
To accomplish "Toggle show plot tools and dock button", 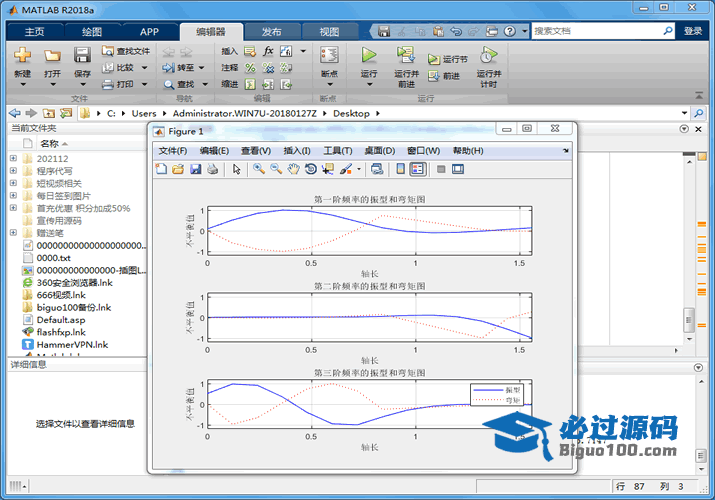I will point(458,169).
